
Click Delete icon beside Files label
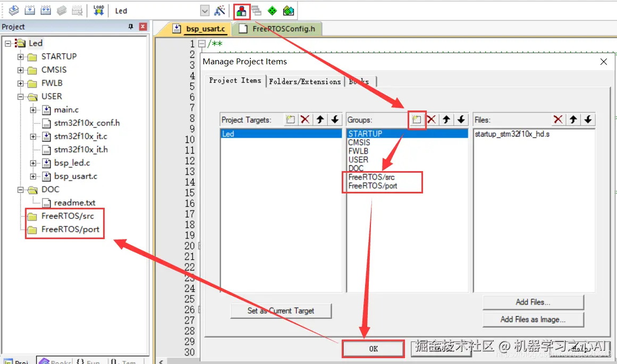click(x=558, y=120)
